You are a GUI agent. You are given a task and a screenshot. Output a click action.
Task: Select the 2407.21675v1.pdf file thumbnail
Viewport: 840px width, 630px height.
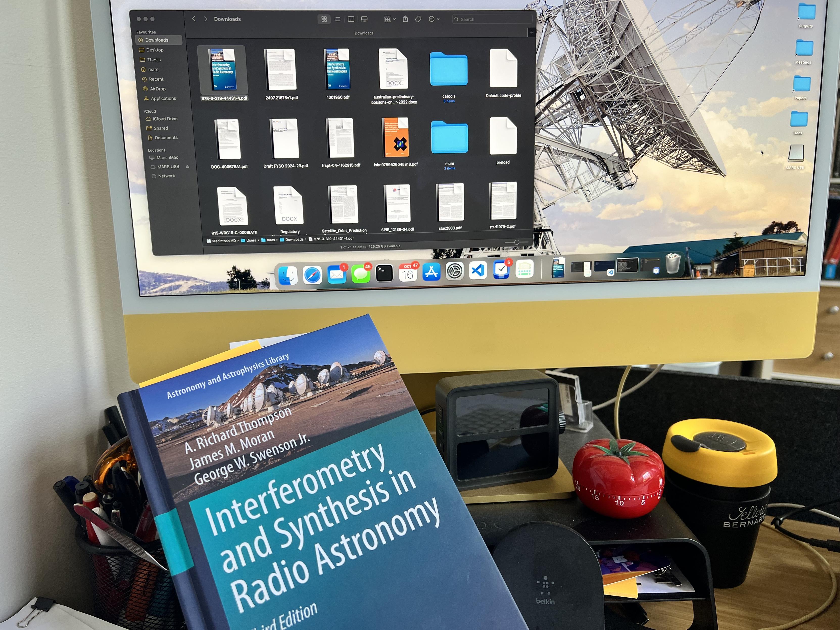(281, 70)
